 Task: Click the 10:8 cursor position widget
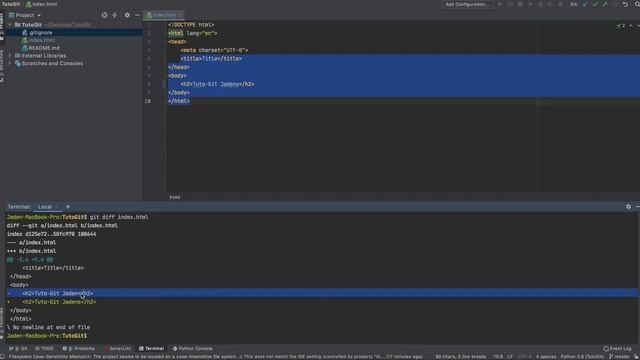click(x=498, y=357)
